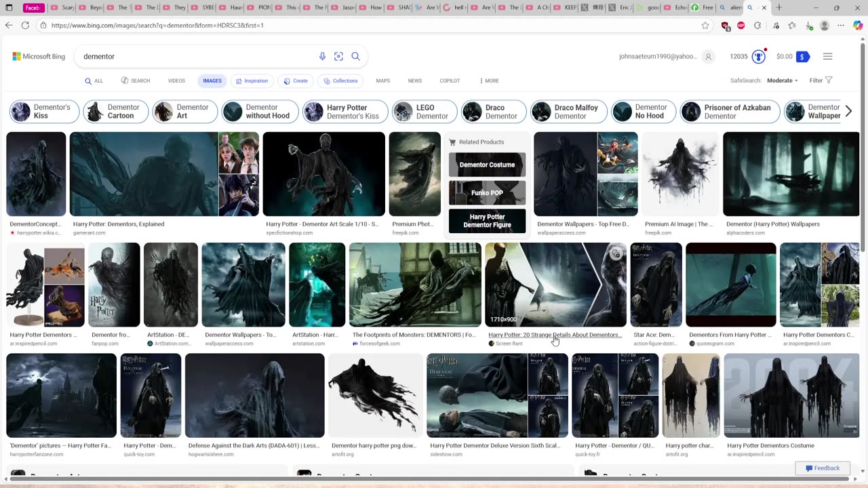Click the media control music note icon
The image size is (868, 488).
point(774,26)
